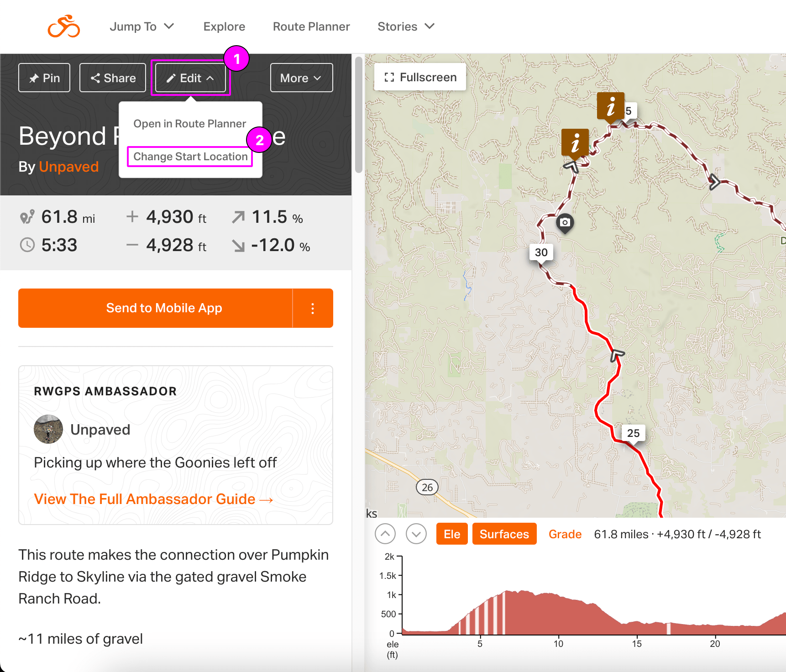Click the upper info marker near mile 35
The height and width of the screenshot is (672, 786).
(611, 106)
